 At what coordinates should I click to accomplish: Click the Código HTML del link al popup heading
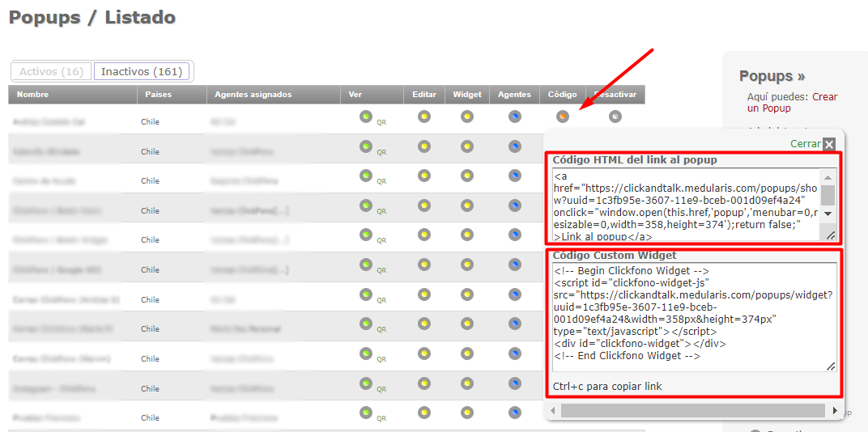click(636, 160)
